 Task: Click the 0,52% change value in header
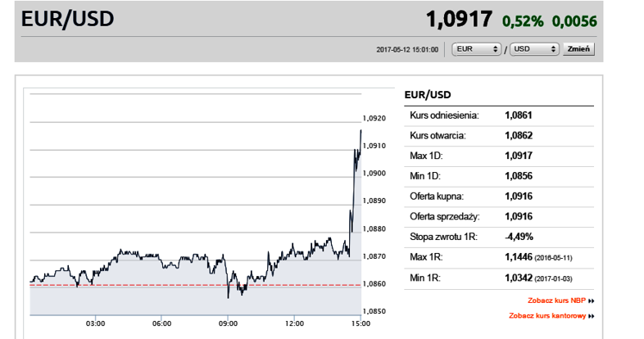pos(523,21)
